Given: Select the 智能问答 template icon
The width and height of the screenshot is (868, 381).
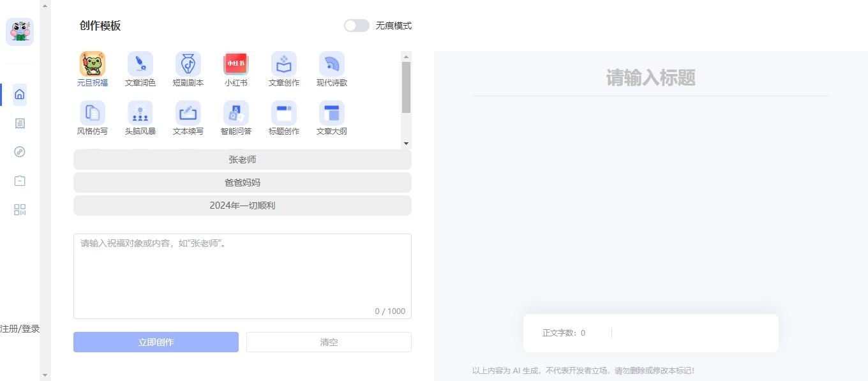Looking at the screenshot, I should 236,114.
